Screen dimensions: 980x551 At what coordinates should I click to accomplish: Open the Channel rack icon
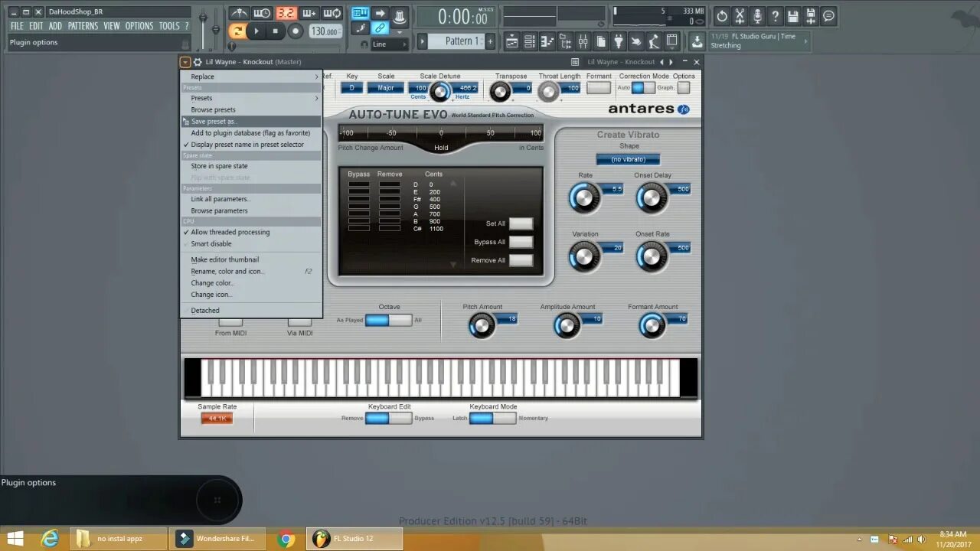coord(530,41)
